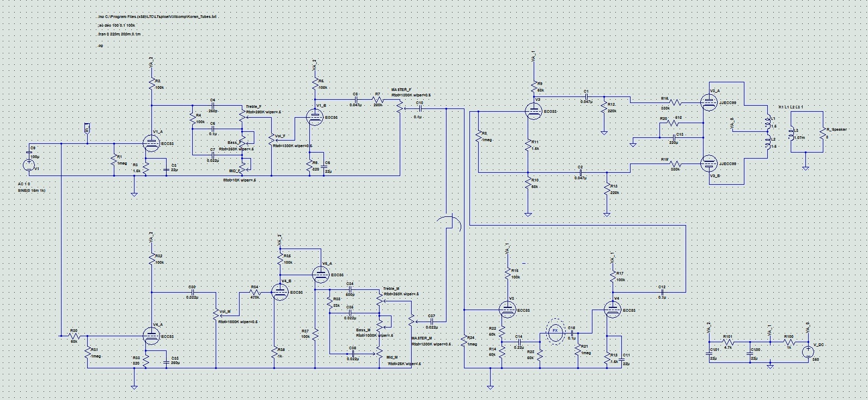Select the MASTER_F potentiometer symbol
The height and width of the screenshot is (400, 868).
pyautogui.click(x=400, y=107)
